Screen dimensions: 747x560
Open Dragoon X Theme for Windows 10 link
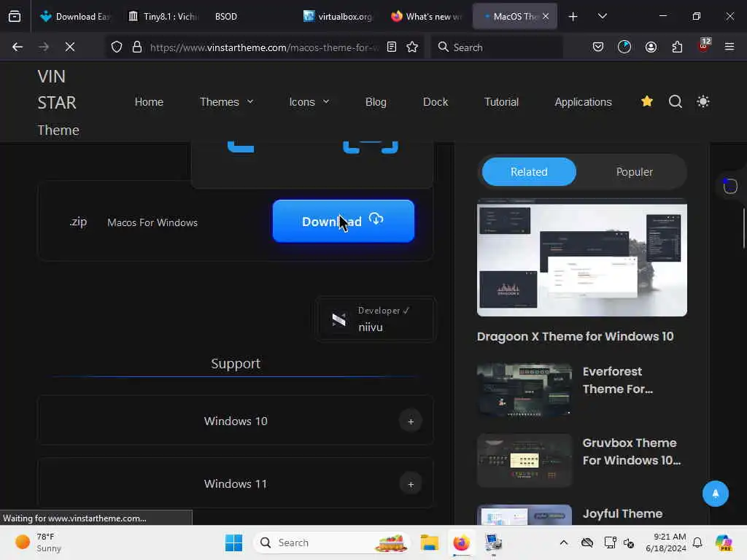tap(575, 337)
